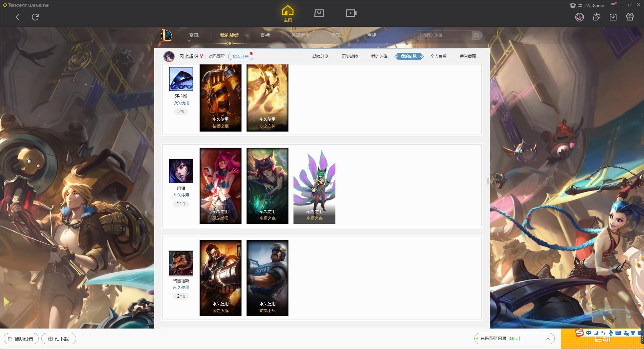This screenshot has width=644, height=349.
Task: Open the video play icon
Action: point(351,13)
